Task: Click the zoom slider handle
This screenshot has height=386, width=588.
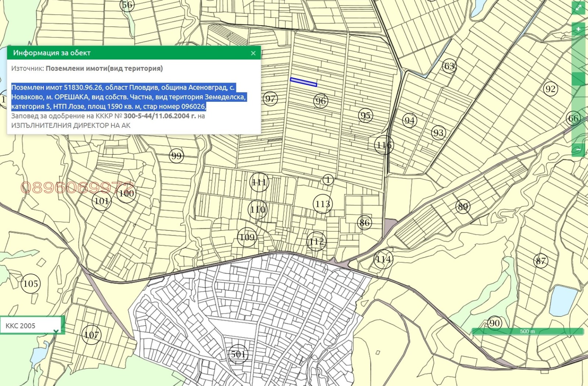Action: (x=578, y=79)
